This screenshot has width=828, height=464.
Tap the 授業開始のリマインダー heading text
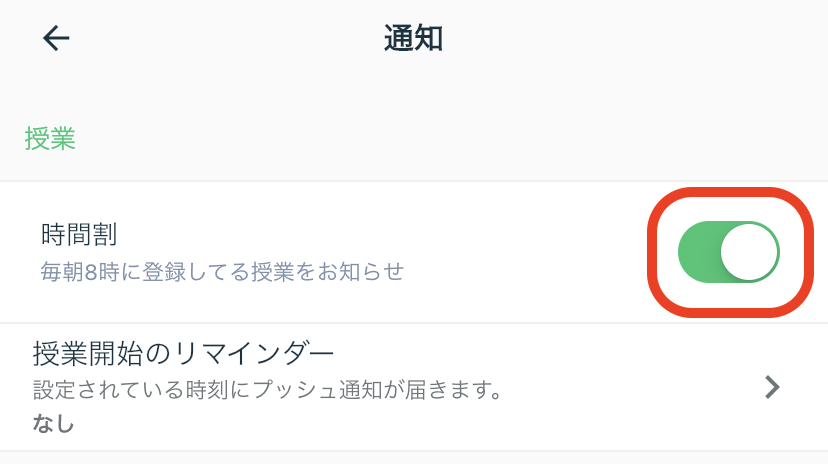click(x=183, y=353)
